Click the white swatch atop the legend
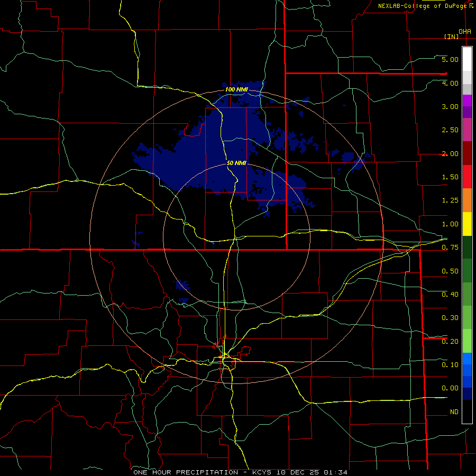 pos(467,59)
